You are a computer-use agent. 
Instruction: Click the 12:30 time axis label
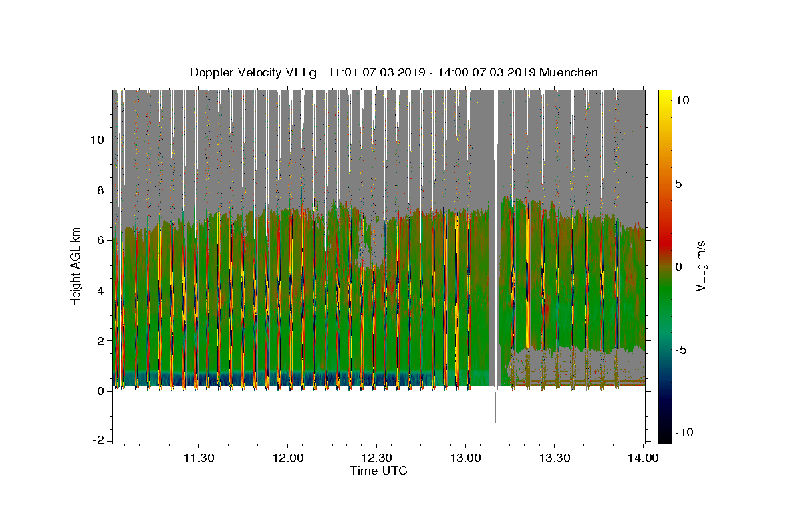pyautogui.click(x=376, y=458)
